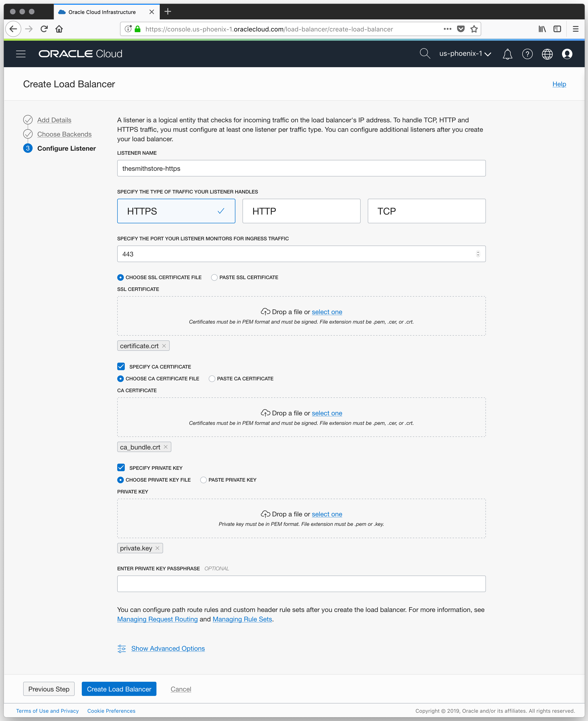Remove the private.key file chip
The height and width of the screenshot is (721, 588).
[157, 548]
